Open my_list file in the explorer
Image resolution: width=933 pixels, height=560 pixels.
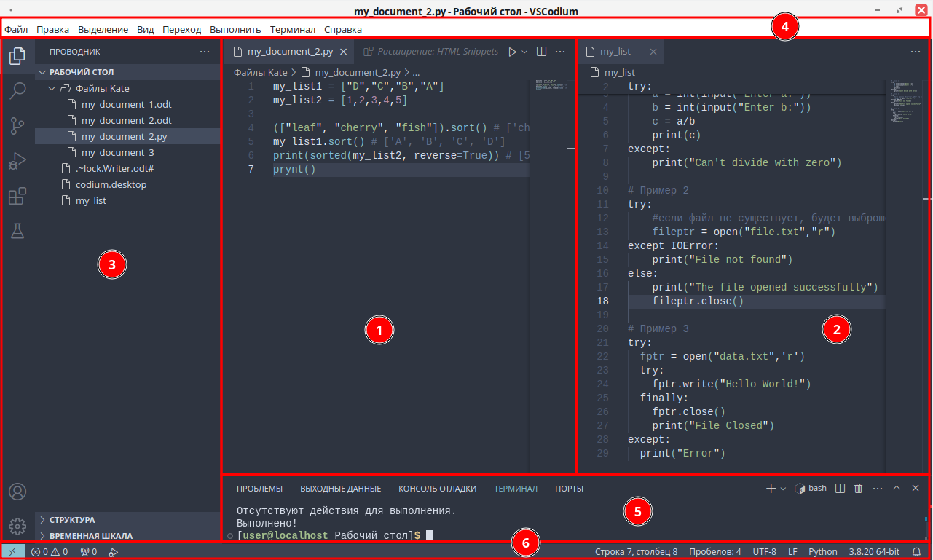point(91,200)
